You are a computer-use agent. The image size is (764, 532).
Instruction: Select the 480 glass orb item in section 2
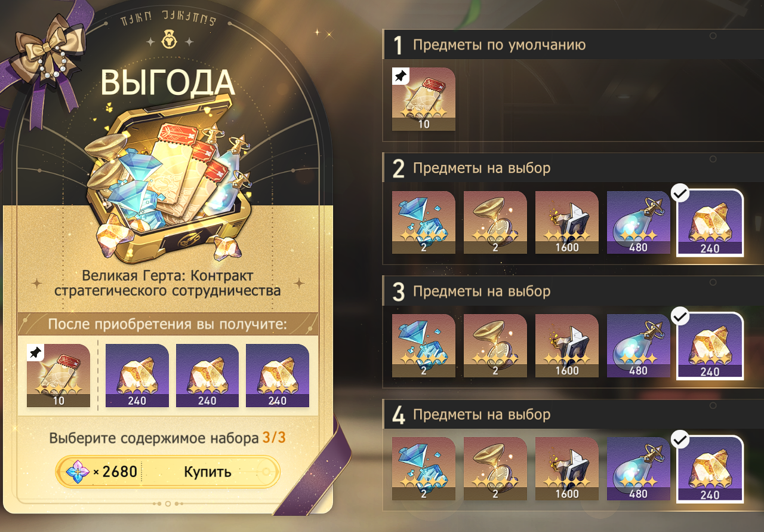(639, 222)
